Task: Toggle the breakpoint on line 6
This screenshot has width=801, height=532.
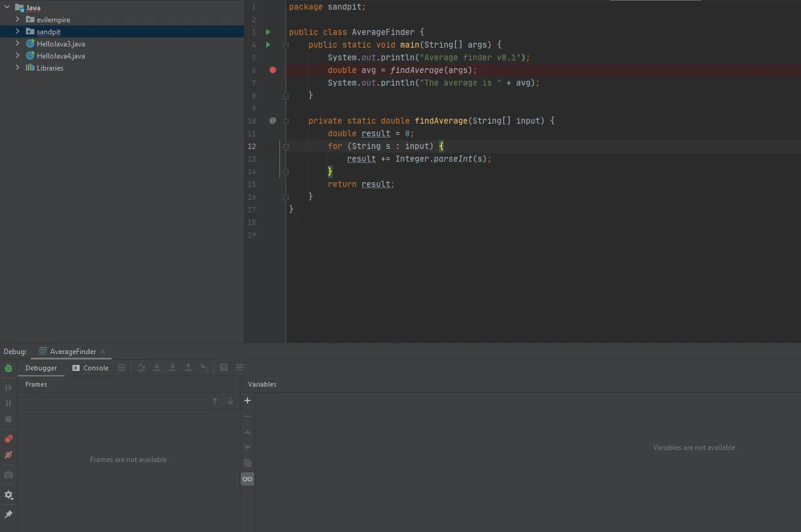Action: tap(273, 70)
